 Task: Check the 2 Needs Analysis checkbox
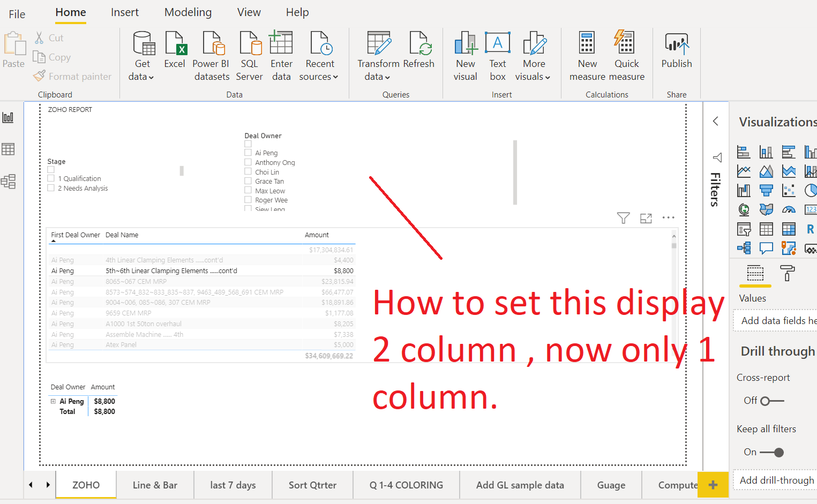51,188
